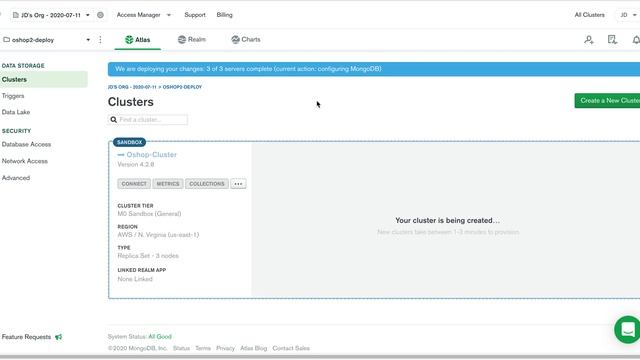Image resolution: width=640 pixels, height=360 pixels.
Task: Go to Network Access settings
Action: 25,161
